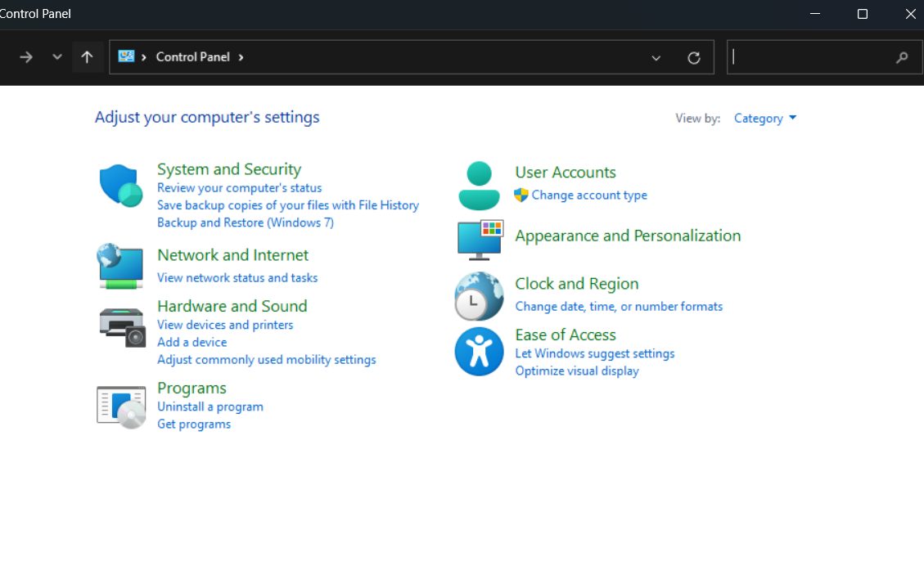Open User Accounts heading link

coord(566,172)
